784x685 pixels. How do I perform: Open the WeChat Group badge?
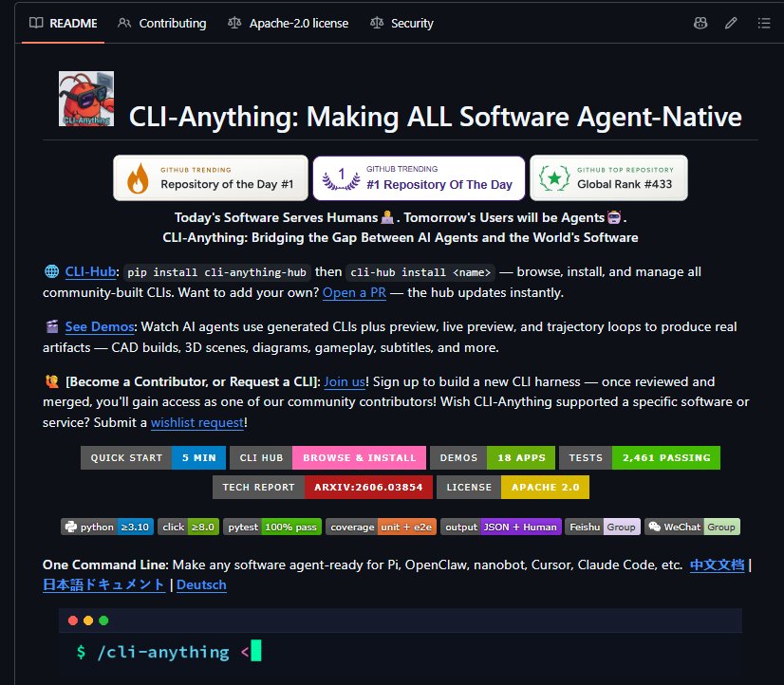[x=692, y=527]
